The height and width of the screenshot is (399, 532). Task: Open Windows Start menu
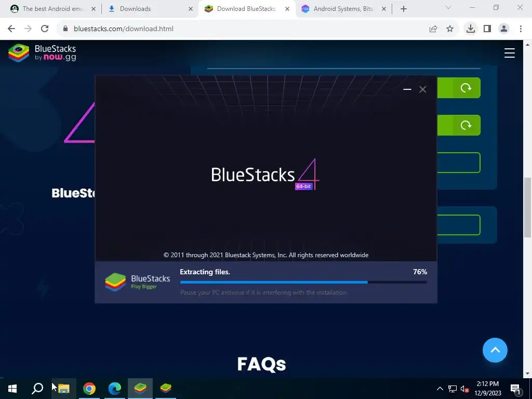click(12, 389)
